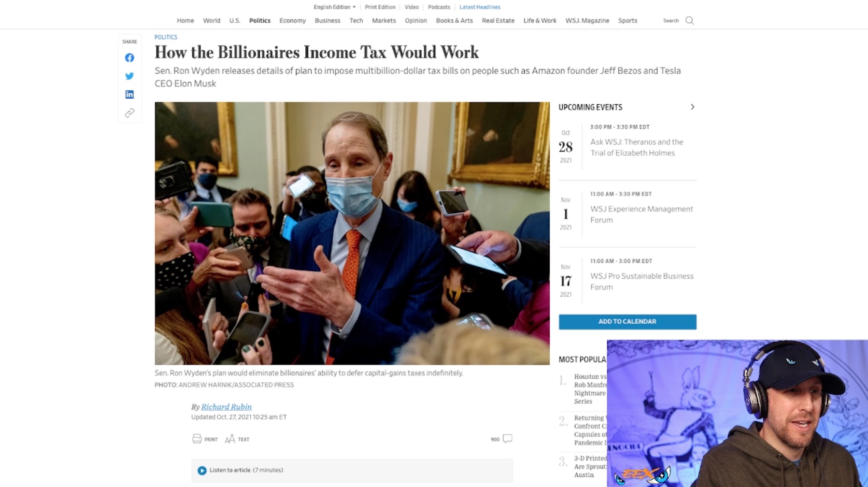Image resolution: width=868 pixels, height=487 pixels.
Task: Share article on Facebook
Action: point(129,57)
